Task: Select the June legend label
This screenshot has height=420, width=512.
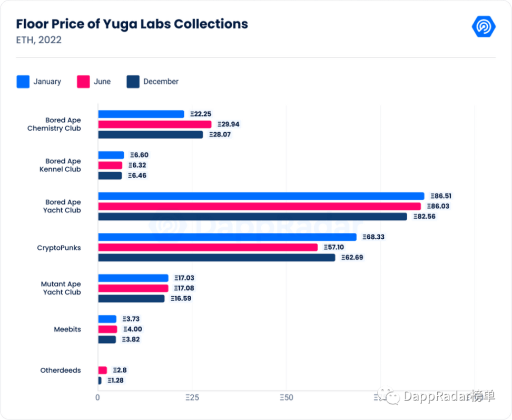Action: [x=102, y=82]
